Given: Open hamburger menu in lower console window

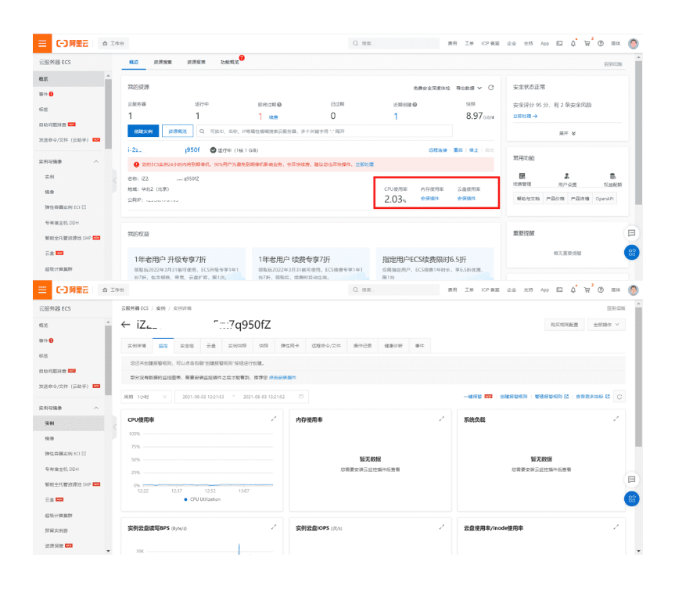Looking at the screenshot, I should (42, 290).
